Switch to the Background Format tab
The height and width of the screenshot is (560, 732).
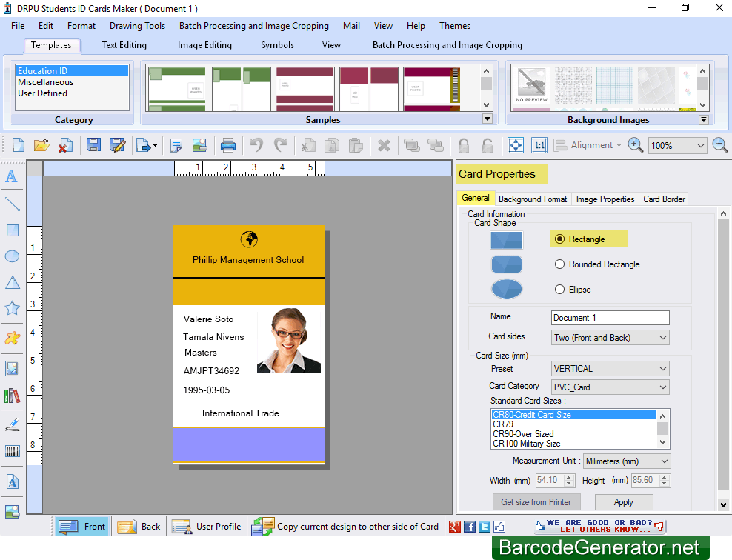533,199
